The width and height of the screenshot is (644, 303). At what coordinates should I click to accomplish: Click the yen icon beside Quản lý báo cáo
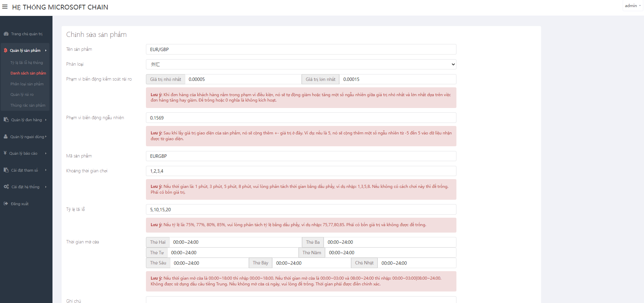[x=5, y=153]
